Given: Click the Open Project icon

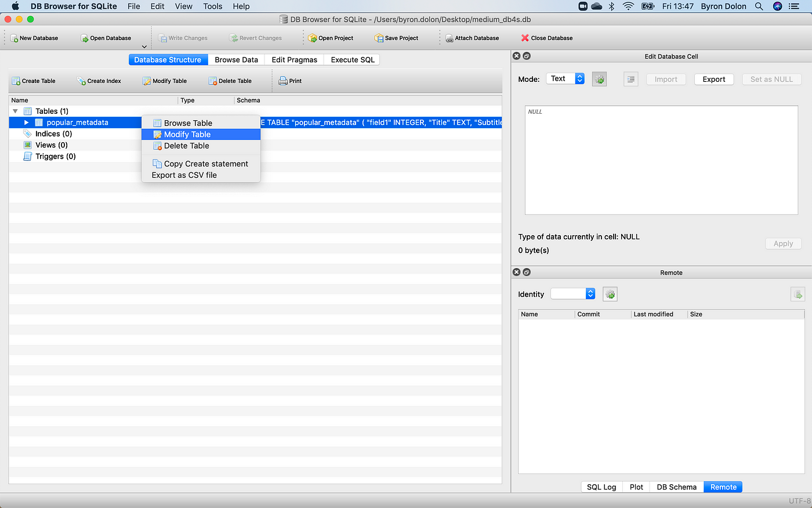Looking at the screenshot, I should click(x=313, y=38).
